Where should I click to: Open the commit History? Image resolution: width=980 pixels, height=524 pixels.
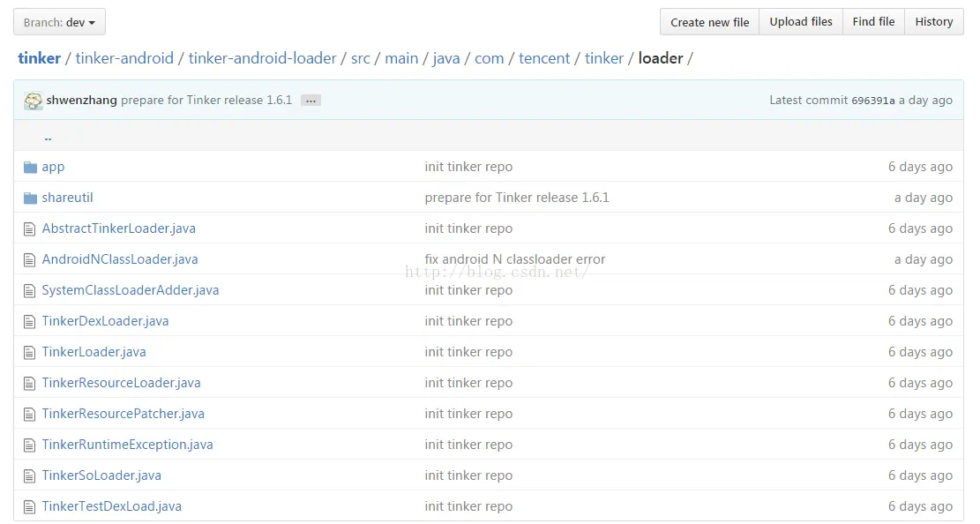point(934,22)
